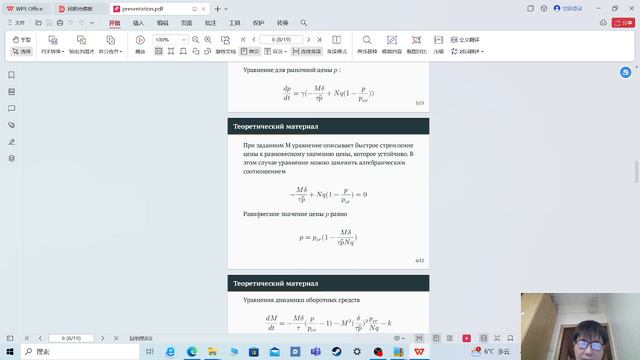Open reading mode book icon
640x360 pixels.
[337, 40]
